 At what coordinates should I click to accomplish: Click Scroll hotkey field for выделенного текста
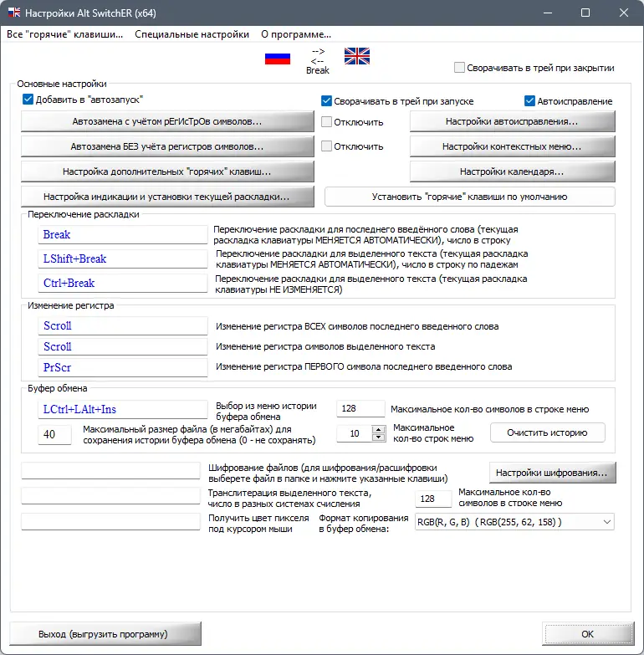(x=123, y=346)
